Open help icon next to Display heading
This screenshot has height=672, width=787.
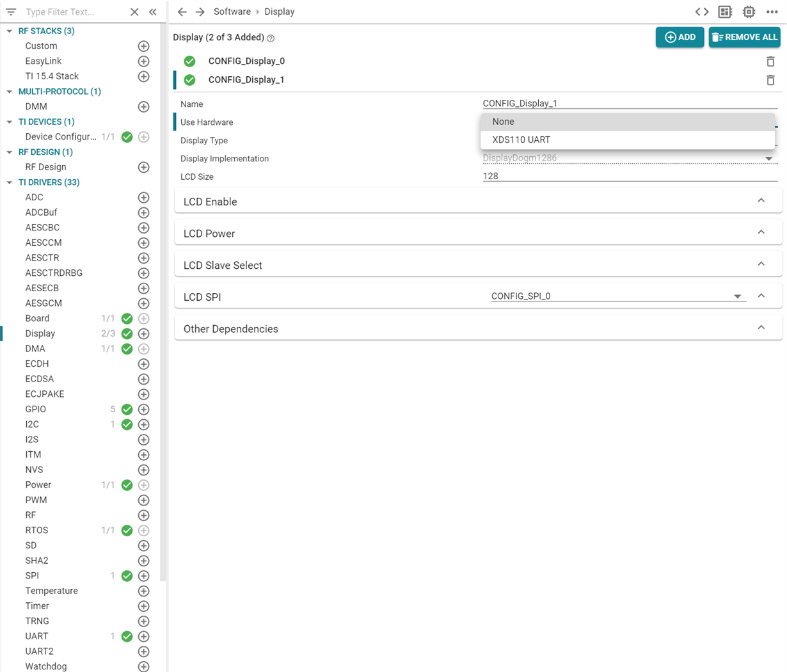(x=271, y=38)
